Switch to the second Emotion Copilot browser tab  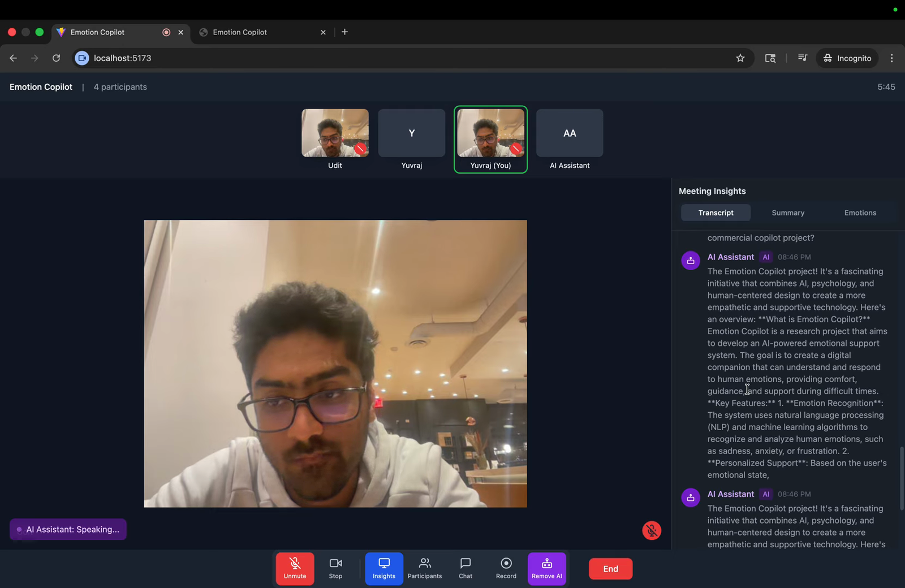click(x=262, y=32)
